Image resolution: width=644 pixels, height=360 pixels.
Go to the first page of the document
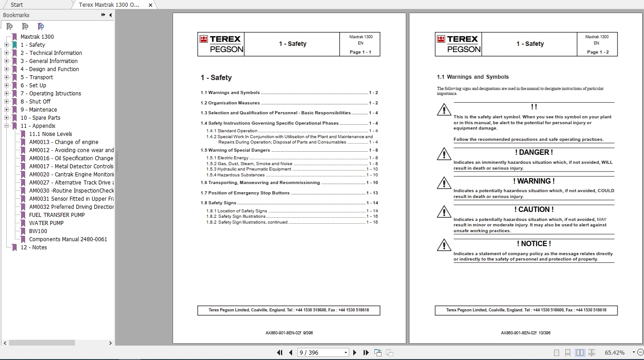coord(280,353)
